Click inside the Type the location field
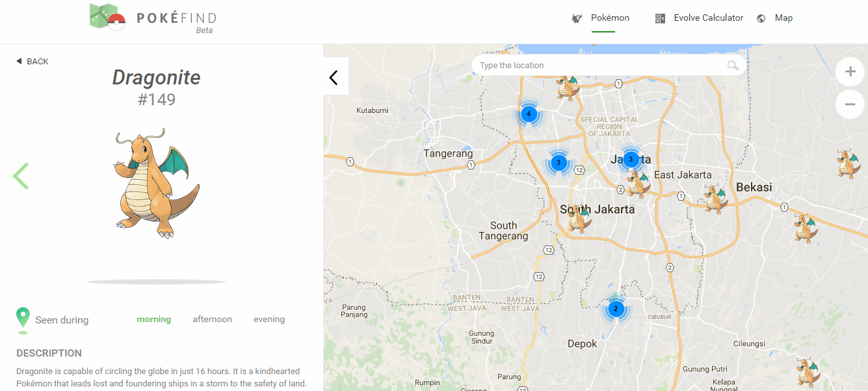Screen dimensions: 868x391 [x=585, y=65]
